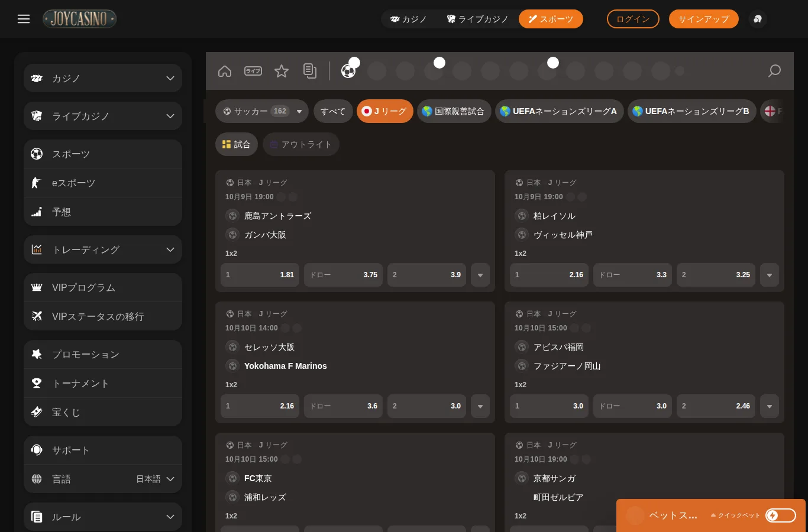Filter by 国際親善試合 league
The image size is (808, 532).
[x=454, y=111]
